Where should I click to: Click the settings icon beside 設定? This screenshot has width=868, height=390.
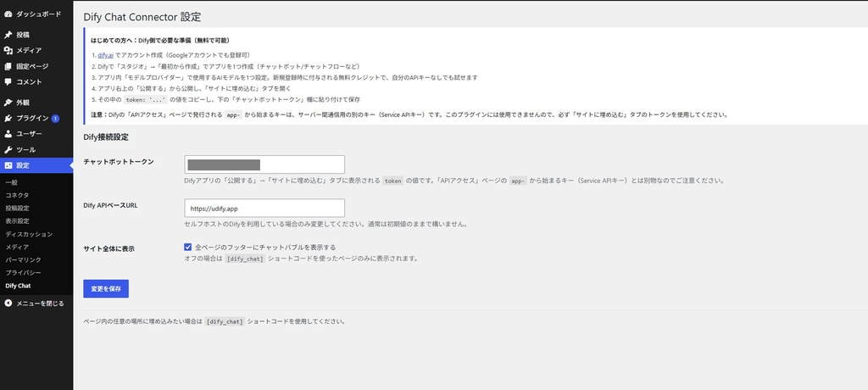point(8,165)
